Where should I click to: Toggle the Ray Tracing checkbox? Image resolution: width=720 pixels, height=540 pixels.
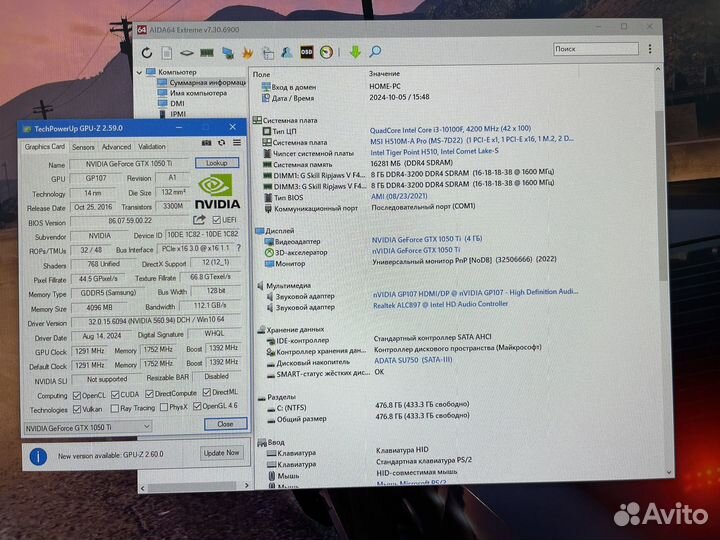pyautogui.click(x=115, y=408)
